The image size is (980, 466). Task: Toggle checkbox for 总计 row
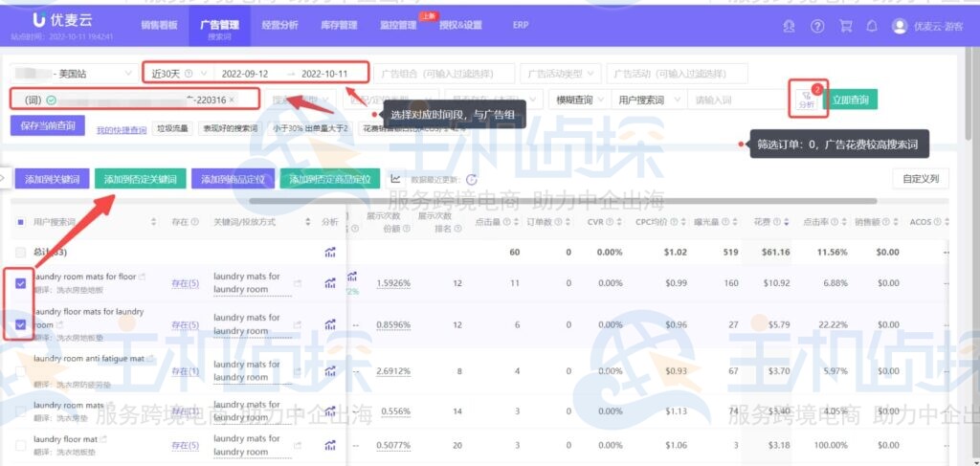[21, 253]
